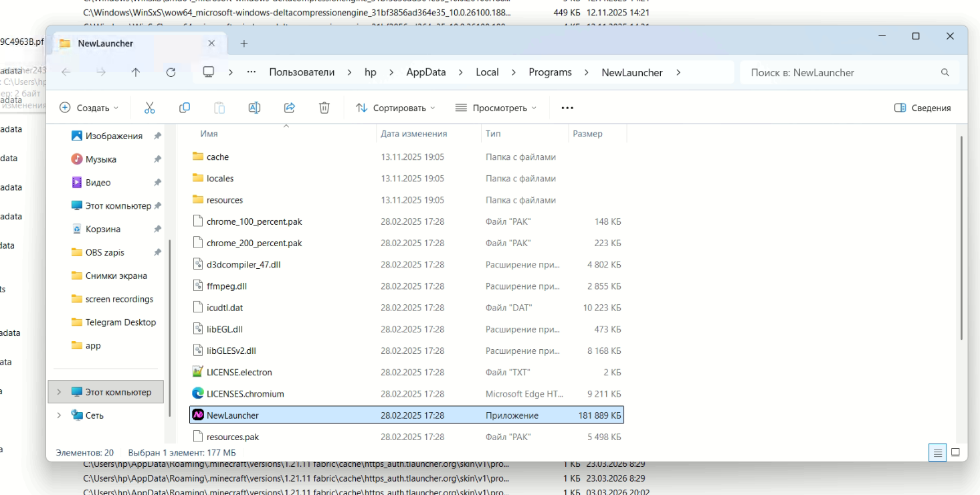Click the Cut scissors icon
980x495 pixels.
[149, 108]
